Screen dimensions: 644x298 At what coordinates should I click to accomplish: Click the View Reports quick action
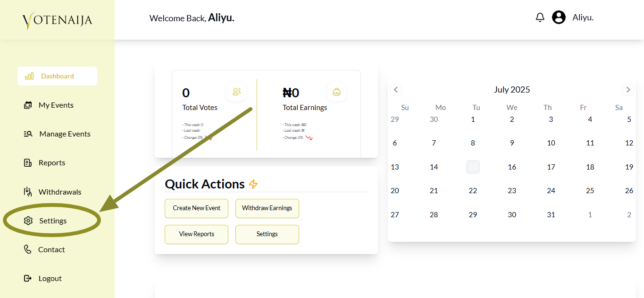(x=196, y=234)
